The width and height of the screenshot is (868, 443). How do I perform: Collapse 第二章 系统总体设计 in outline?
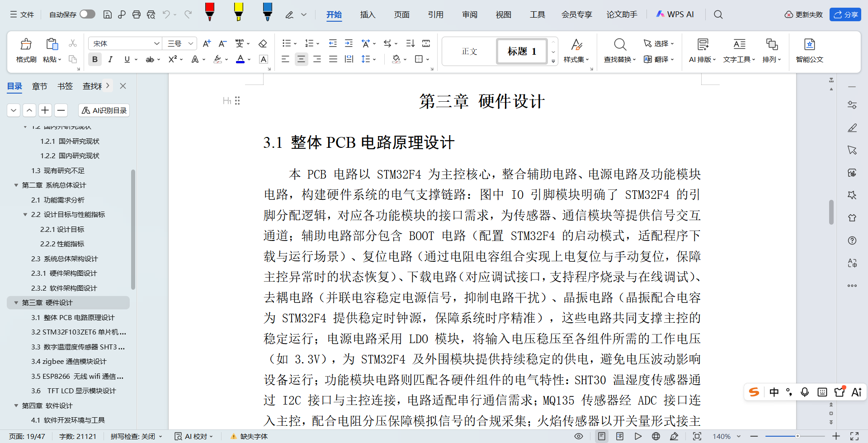tap(16, 185)
